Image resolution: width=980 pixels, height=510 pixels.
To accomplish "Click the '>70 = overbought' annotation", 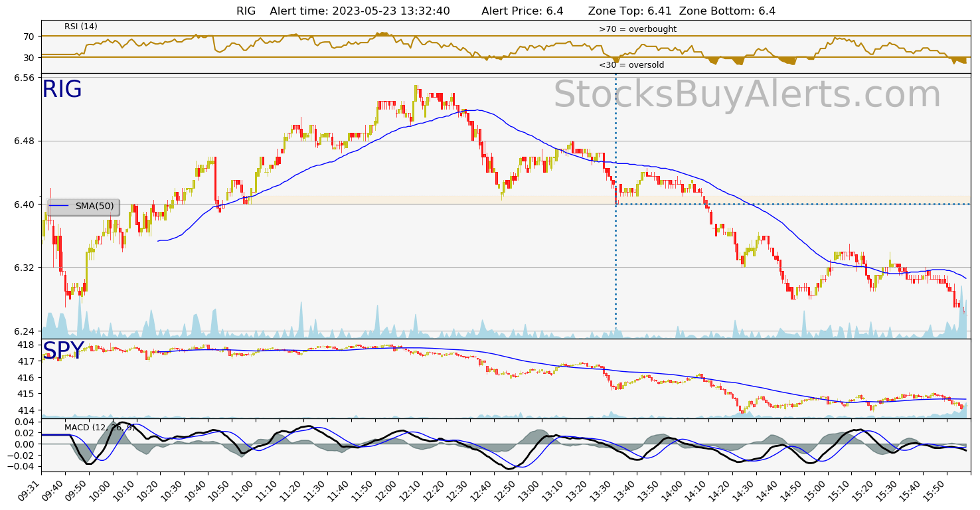I will click(637, 29).
